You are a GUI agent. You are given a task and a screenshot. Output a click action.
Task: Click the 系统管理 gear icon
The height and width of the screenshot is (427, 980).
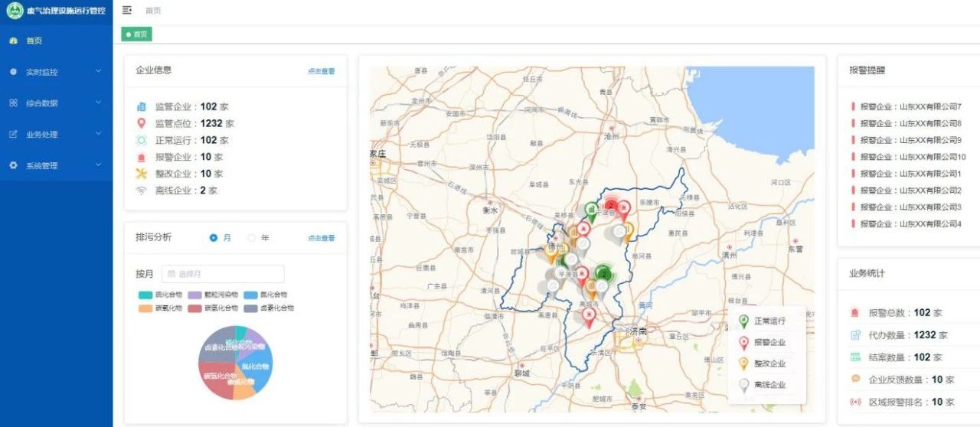(13, 165)
